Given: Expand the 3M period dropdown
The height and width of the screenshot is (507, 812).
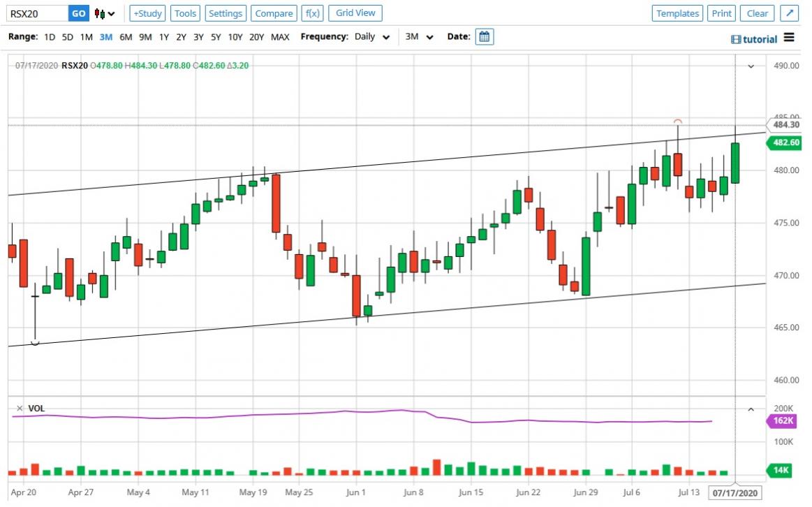Looking at the screenshot, I should pos(420,37).
